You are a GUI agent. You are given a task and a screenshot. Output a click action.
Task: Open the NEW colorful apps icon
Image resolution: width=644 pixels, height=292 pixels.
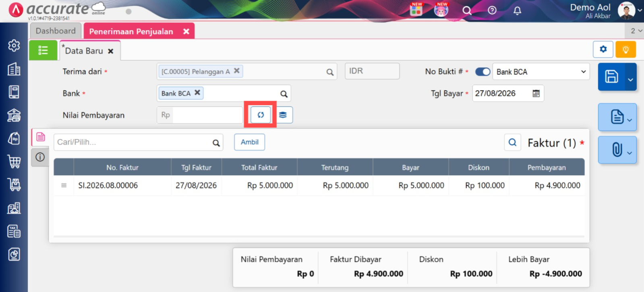tap(416, 9)
